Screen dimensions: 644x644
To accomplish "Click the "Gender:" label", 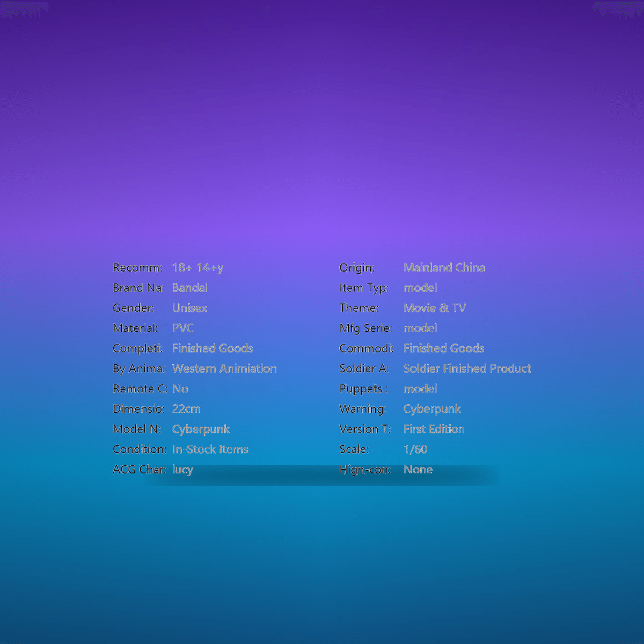I will click(134, 308).
